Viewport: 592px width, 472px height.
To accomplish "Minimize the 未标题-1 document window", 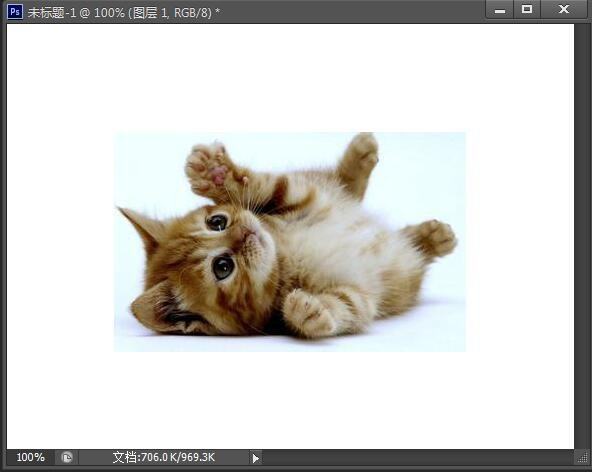I will click(500, 10).
